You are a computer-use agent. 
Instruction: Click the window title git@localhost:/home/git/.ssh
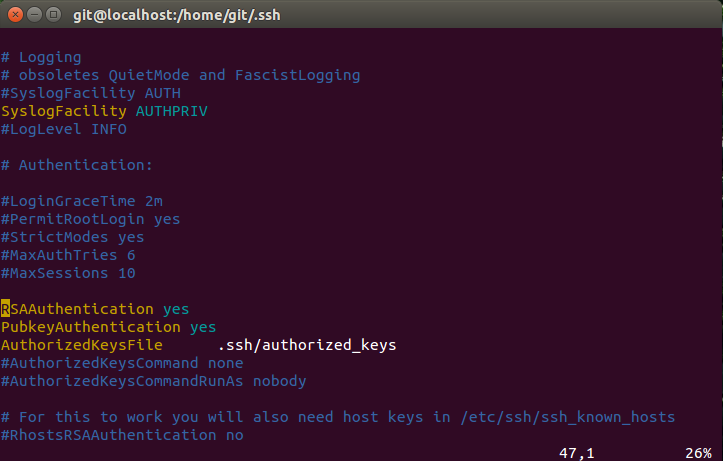[177, 15]
